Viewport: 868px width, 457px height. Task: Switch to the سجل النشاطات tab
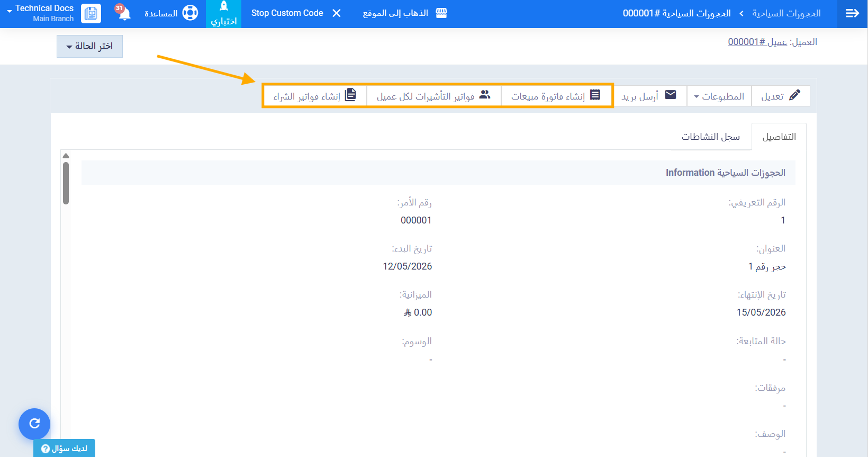pyautogui.click(x=710, y=137)
